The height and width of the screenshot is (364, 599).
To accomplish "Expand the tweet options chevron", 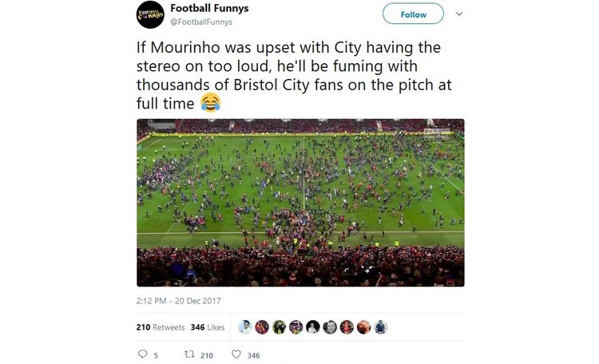I will (x=459, y=14).
